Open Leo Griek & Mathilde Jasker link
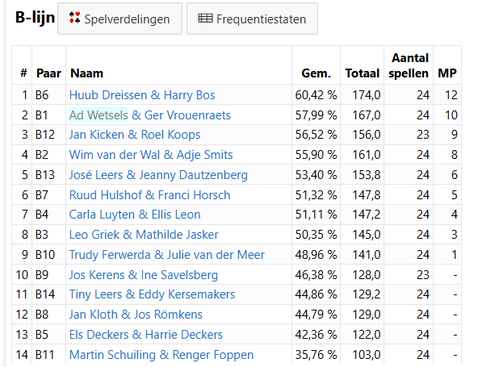This screenshot has height=367, width=478. (144, 234)
